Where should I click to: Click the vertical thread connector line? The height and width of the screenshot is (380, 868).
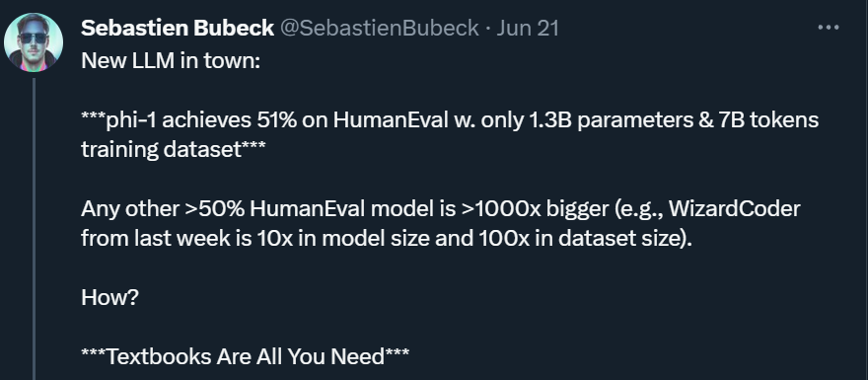[34, 228]
